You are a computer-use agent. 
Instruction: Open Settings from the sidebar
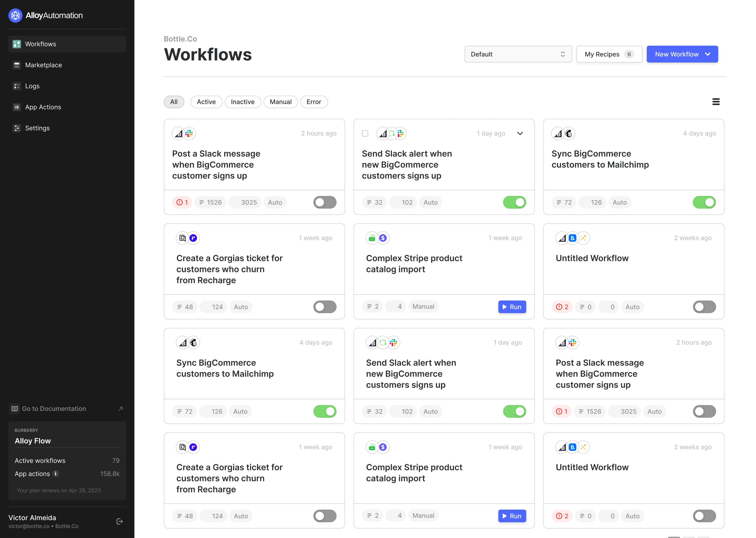point(67,128)
